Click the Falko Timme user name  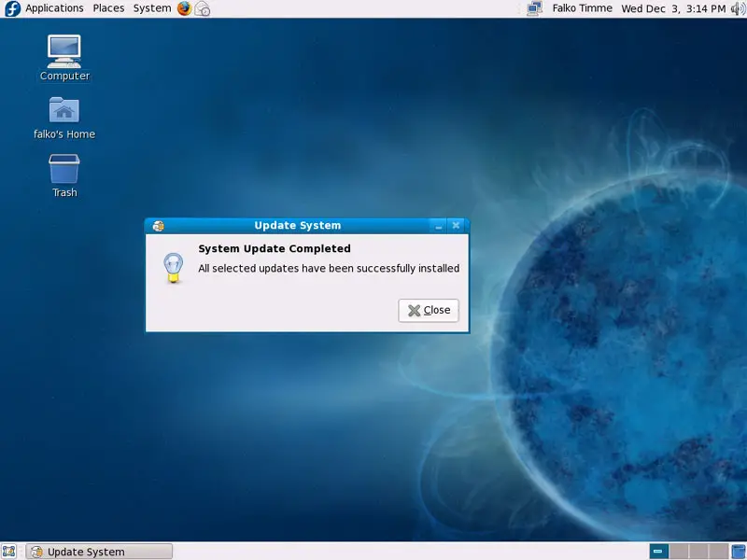(582, 8)
